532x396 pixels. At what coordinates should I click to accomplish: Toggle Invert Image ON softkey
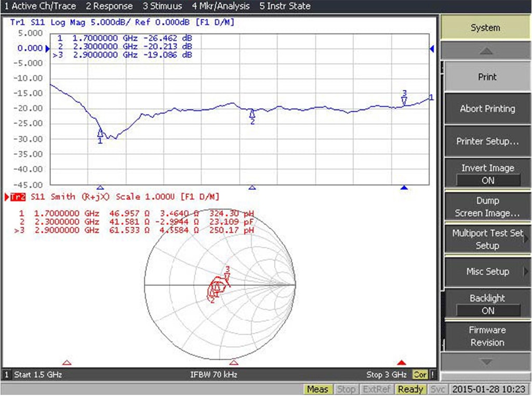(487, 174)
